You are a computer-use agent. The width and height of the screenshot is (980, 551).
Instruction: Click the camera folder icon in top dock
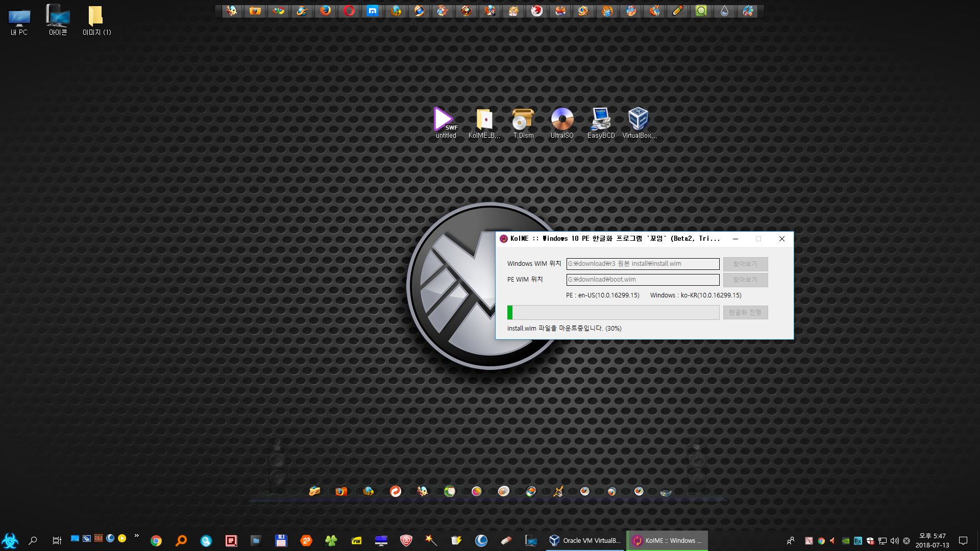click(255, 11)
